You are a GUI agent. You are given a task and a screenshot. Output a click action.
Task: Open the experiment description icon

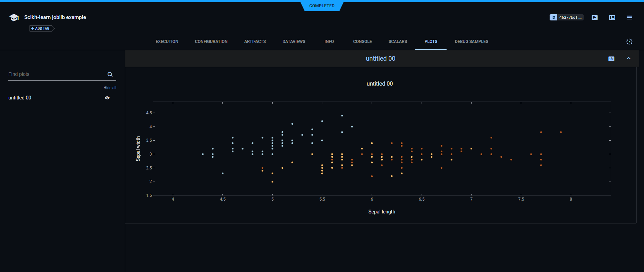[595, 18]
